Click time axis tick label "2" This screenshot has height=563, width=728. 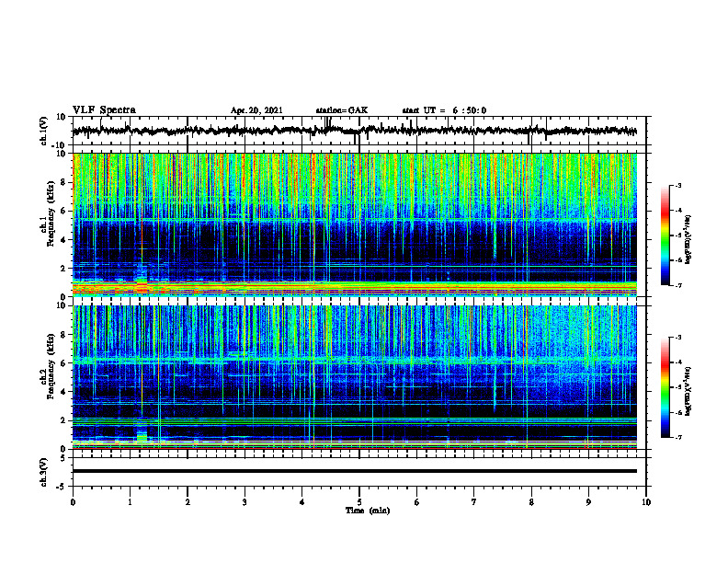click(x=188, y=502)
